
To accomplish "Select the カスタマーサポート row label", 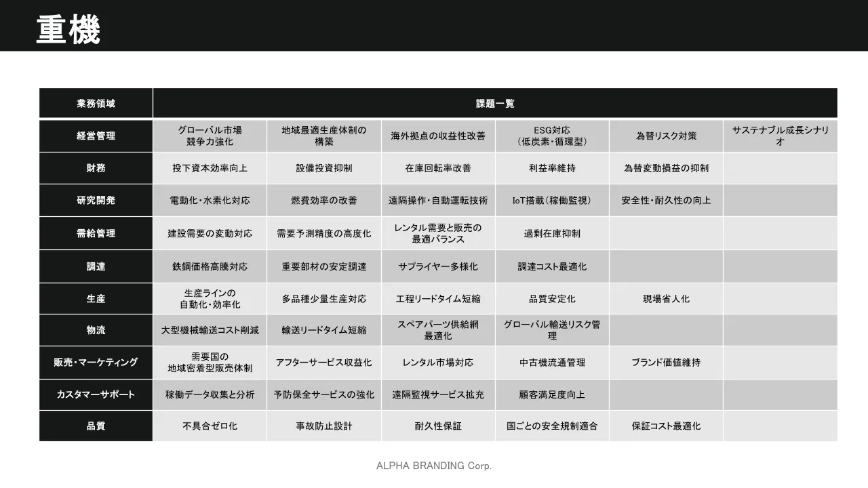I will click(96, 394).
